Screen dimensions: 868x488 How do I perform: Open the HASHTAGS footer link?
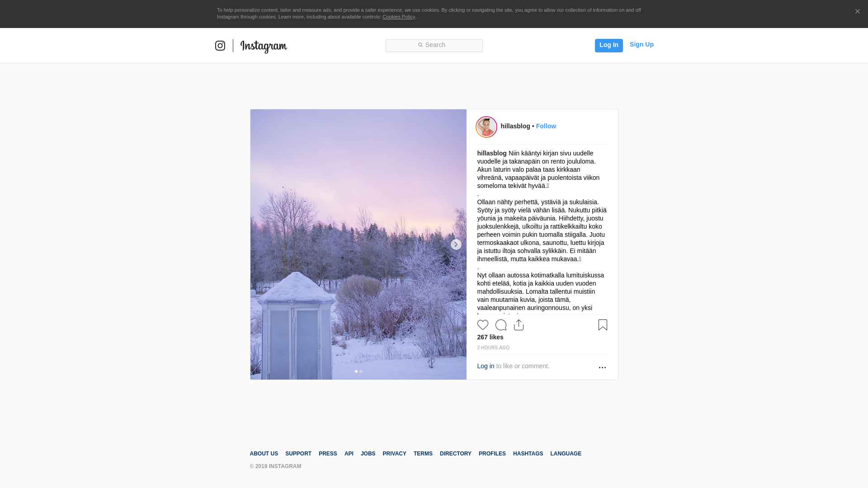coord(528,454)
